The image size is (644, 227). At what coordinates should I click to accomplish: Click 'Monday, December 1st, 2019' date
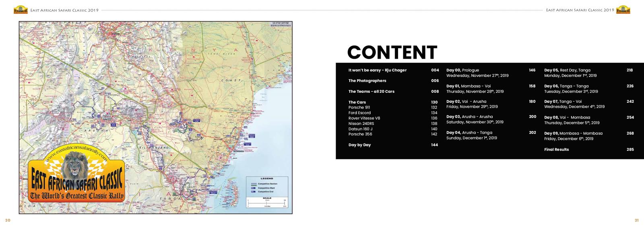570,76
